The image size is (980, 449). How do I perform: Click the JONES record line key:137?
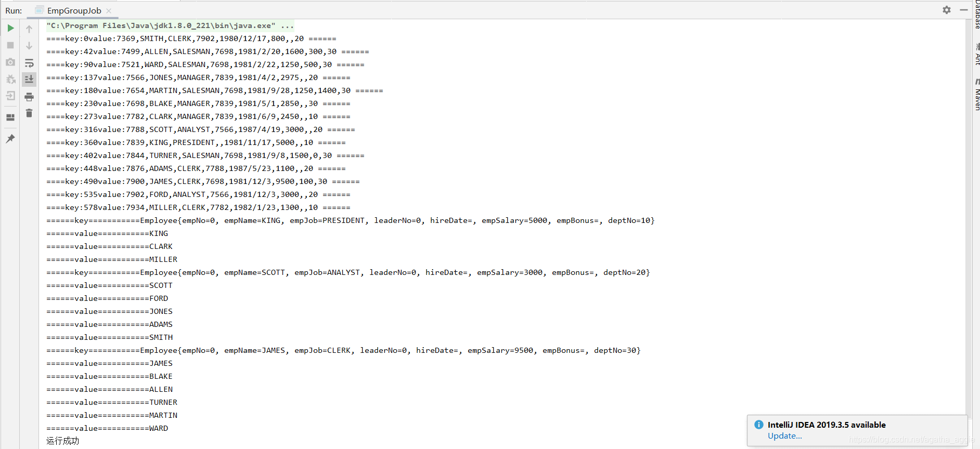pos(198,77)
